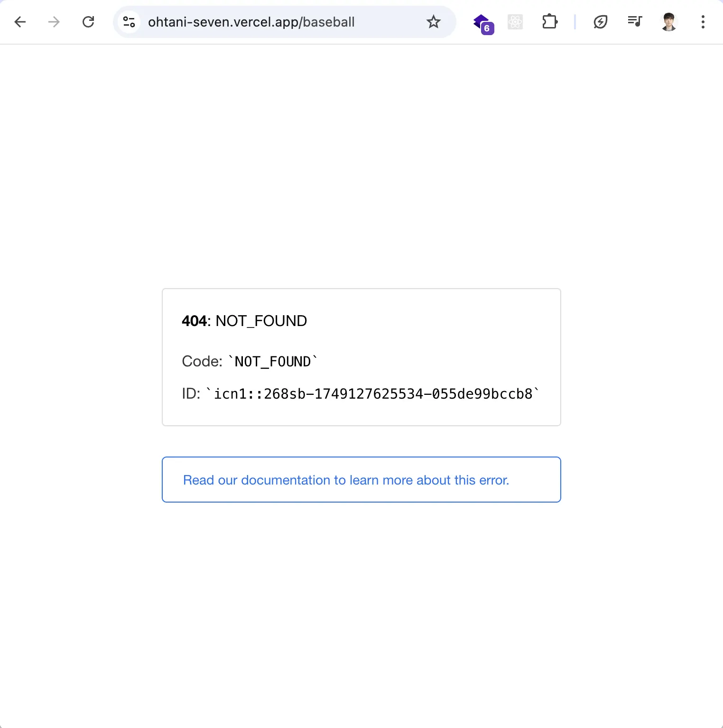Click the forward navigation arrow
723x728 pixels.
click(x=54, y=22)
